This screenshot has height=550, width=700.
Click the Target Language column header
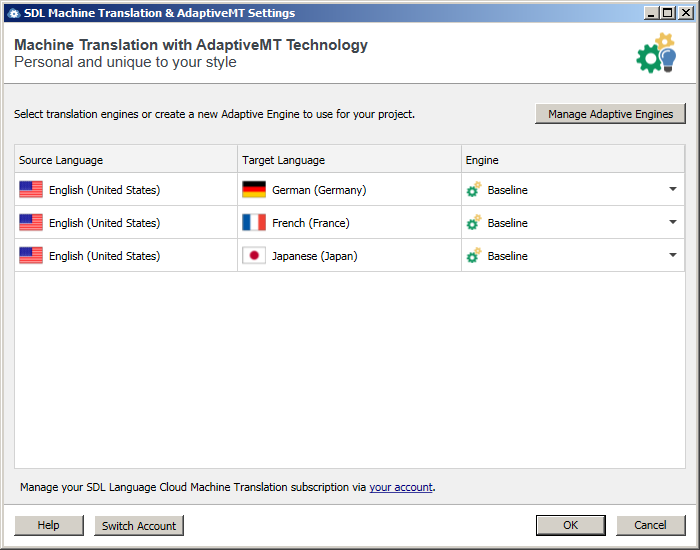pos(350,160)
